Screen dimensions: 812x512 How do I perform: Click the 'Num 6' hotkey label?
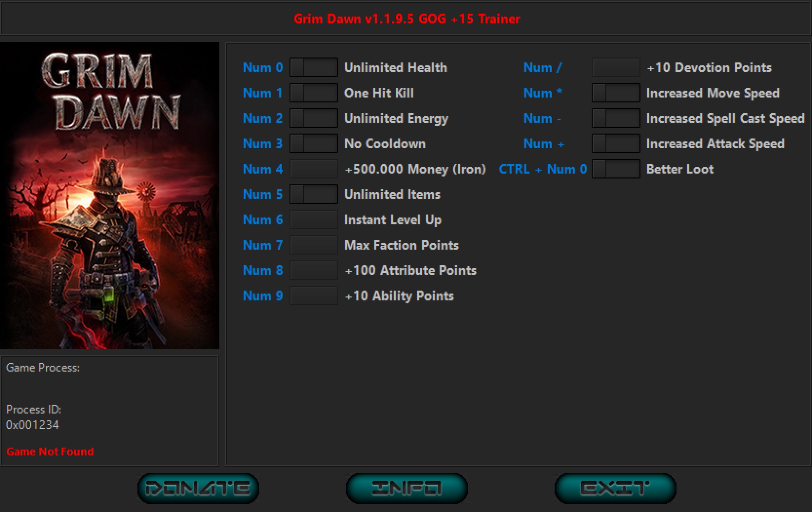click(x=263, y=220)
